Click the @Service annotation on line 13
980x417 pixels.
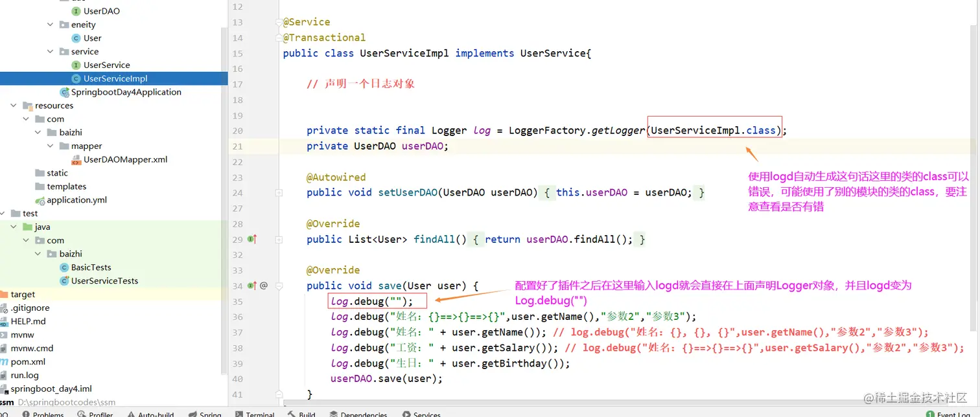click(x=307, y=22)
